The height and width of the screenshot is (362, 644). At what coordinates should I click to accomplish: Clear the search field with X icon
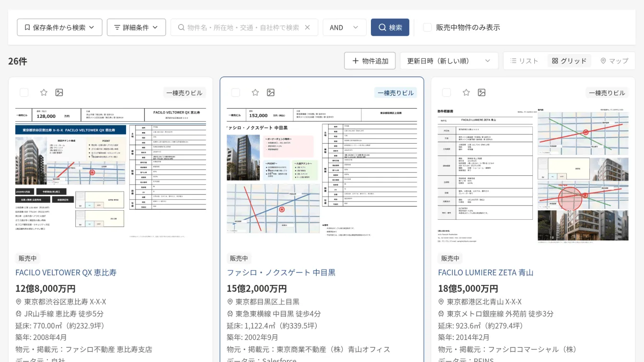click(308, 27)
